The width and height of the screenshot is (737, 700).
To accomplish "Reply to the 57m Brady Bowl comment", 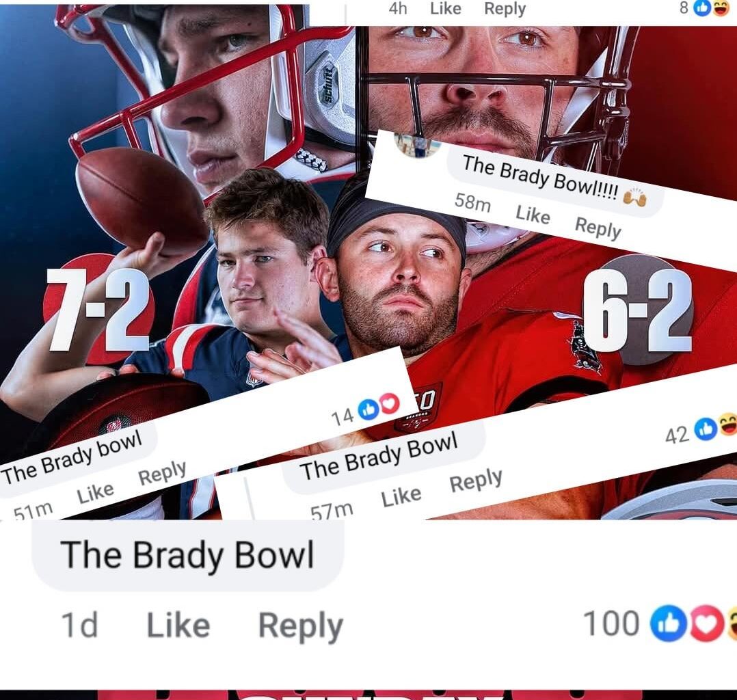I will pos(476,481).
